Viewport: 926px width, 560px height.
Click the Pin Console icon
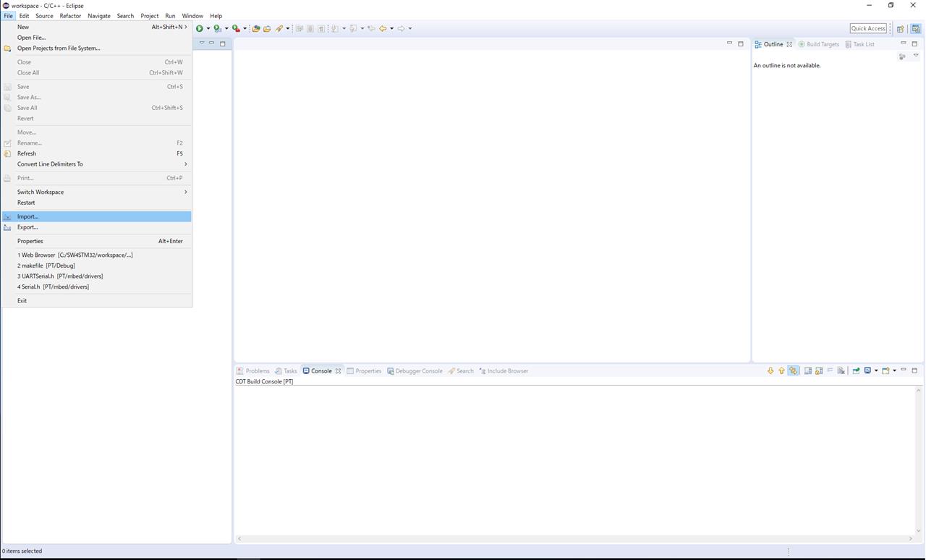pyautogui.click(x=856, y=370)
